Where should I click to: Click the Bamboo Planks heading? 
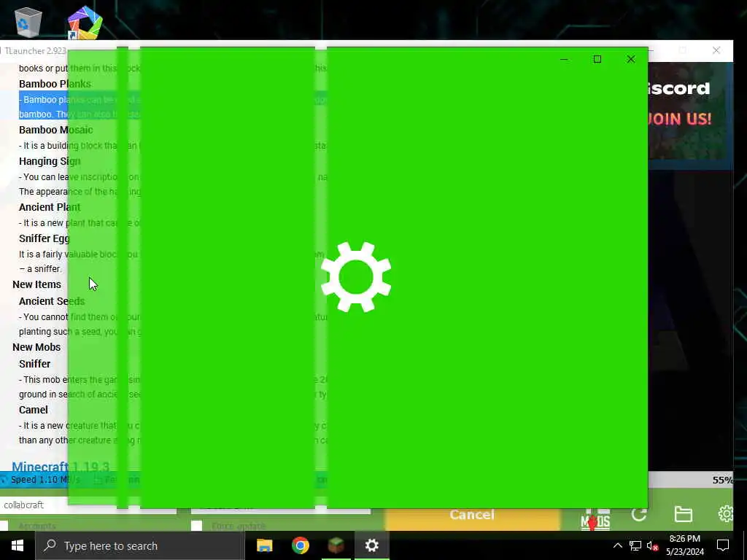(x=55, y=84)
